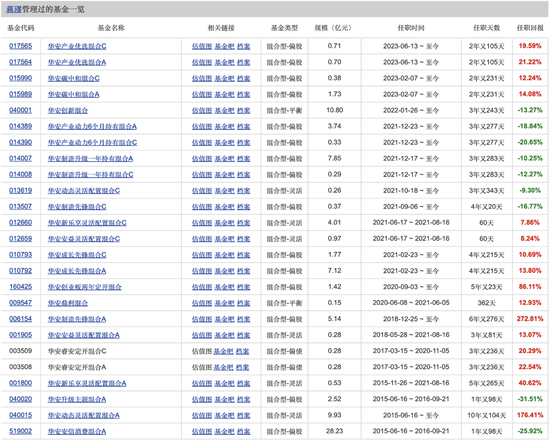
Task: Open fund code 010793 link
Action: (x=20, y=255)
